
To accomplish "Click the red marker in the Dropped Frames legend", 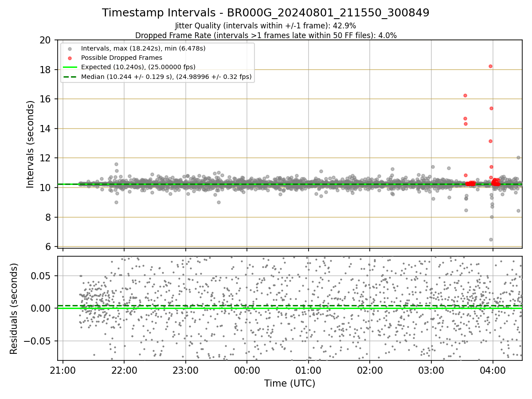I will 70,58.
